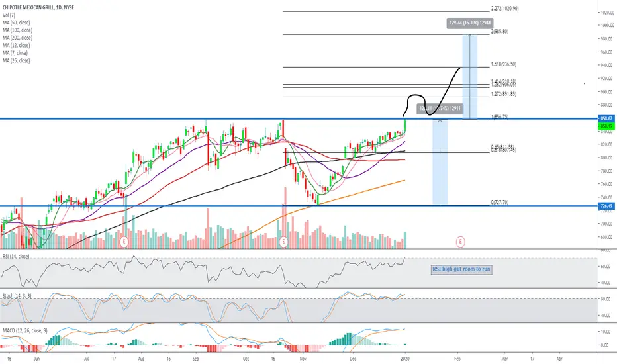The width and height of the screenshot is (617, 364).
Task: Click the blue 858.67 price axis tag
Action: (606, 118)
